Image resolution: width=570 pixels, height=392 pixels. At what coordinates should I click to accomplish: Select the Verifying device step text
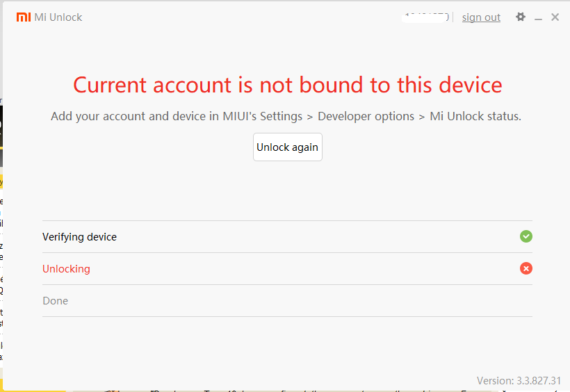click(79, 237)
